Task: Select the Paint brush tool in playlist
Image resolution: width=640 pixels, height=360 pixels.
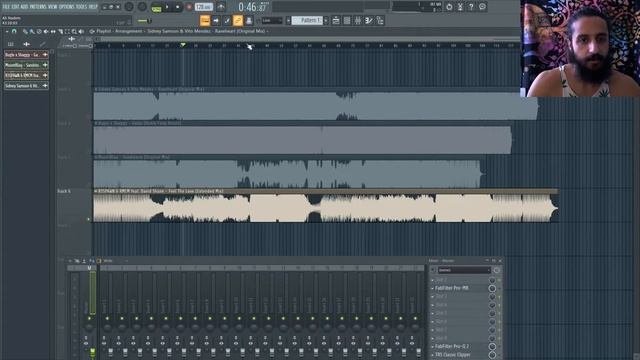Action: coord(32,31)
